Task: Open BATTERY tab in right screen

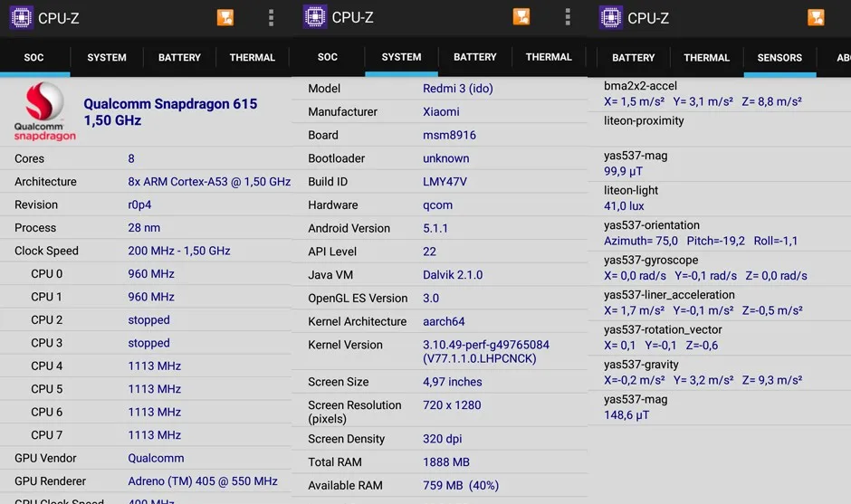Action: 634,58
